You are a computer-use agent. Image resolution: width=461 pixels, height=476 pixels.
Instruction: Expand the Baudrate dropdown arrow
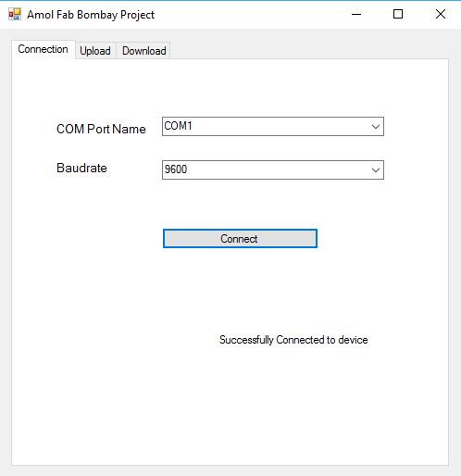point(376,170)
